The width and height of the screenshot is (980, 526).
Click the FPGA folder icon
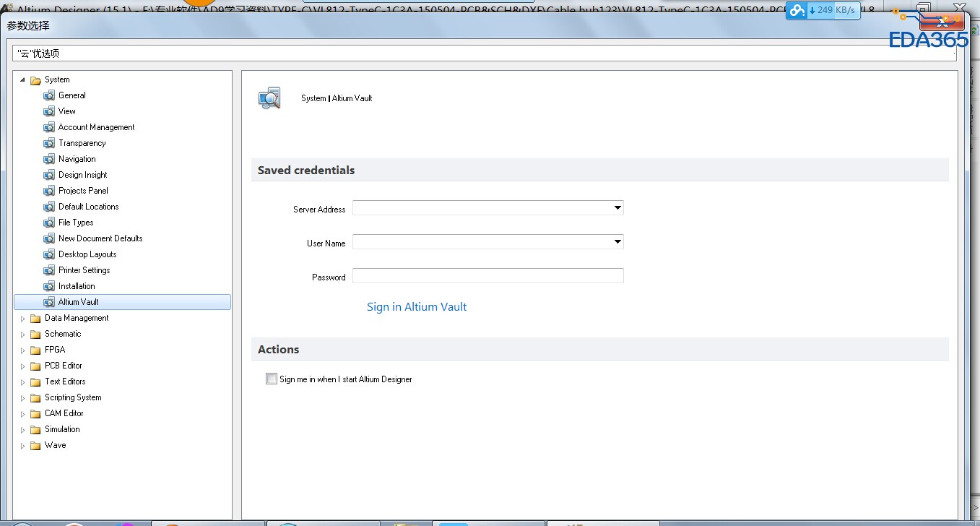pos(35,350)
